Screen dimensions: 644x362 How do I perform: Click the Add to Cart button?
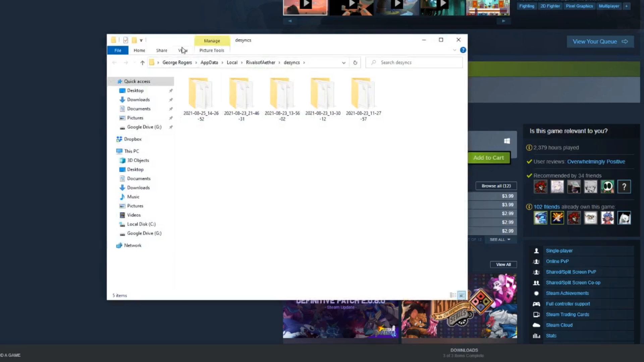pos(488,158)
